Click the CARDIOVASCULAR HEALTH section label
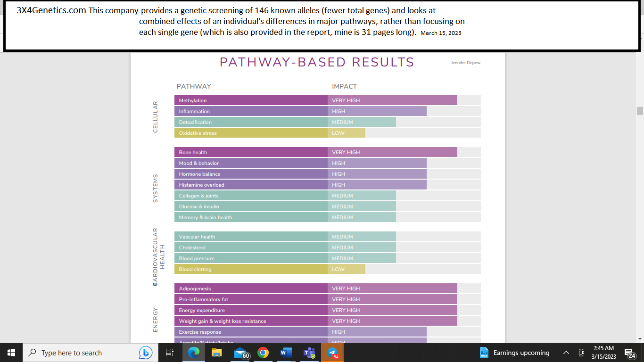644x362 pixels. (159, 257)
